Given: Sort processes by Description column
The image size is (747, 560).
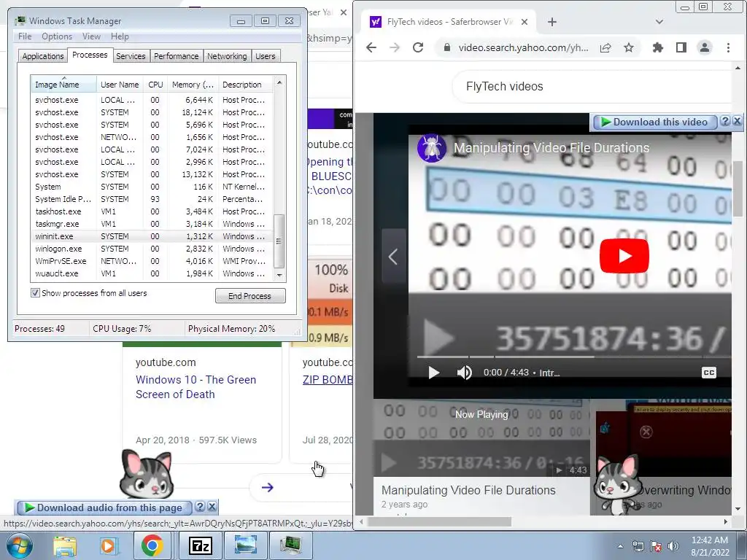Looking at the screenshot, I should click(245, 85).
